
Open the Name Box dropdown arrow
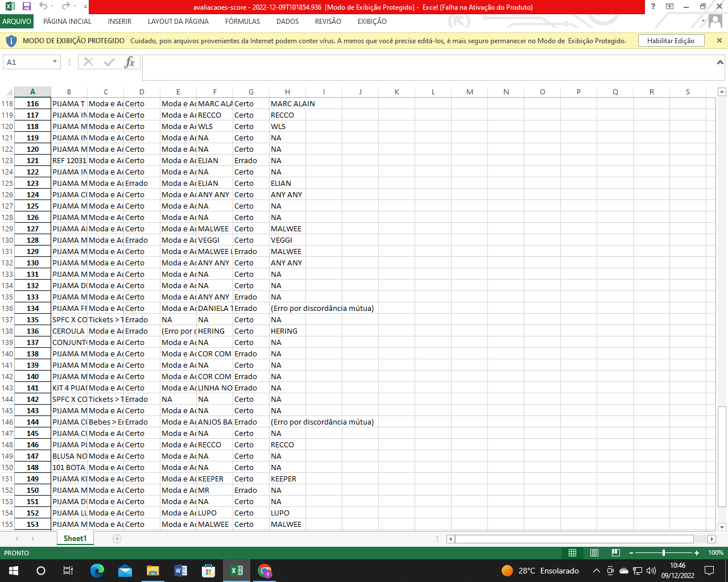click(55, 62)
